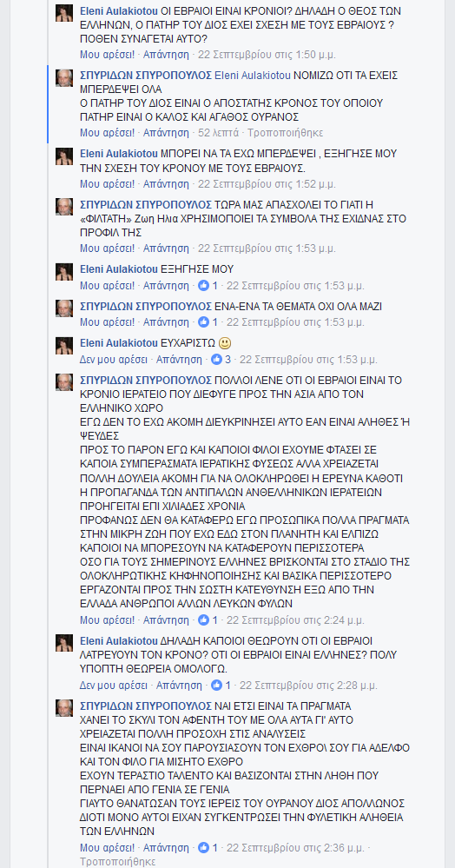455x868 pixels.
Task: Click Απάντηση under the ΠΟΛΛΟΙ ΛΕΝΕ comment
Action: 166,620
